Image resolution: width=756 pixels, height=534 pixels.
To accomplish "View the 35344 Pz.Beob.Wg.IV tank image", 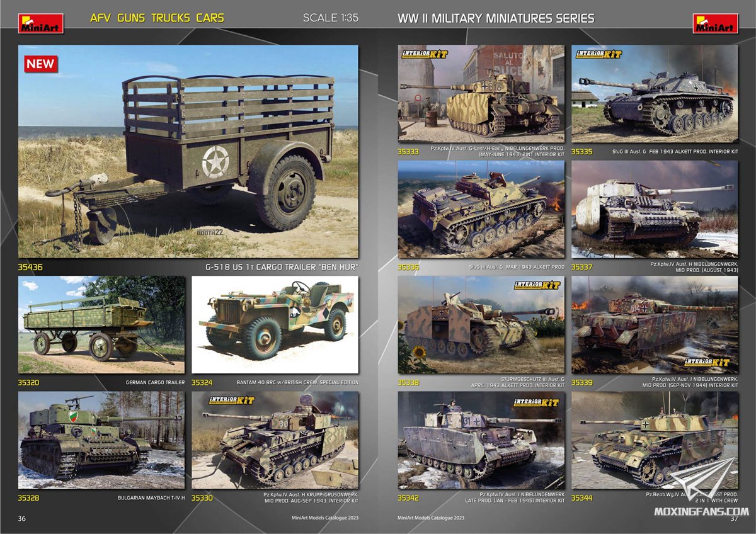I will coord(655,440).
